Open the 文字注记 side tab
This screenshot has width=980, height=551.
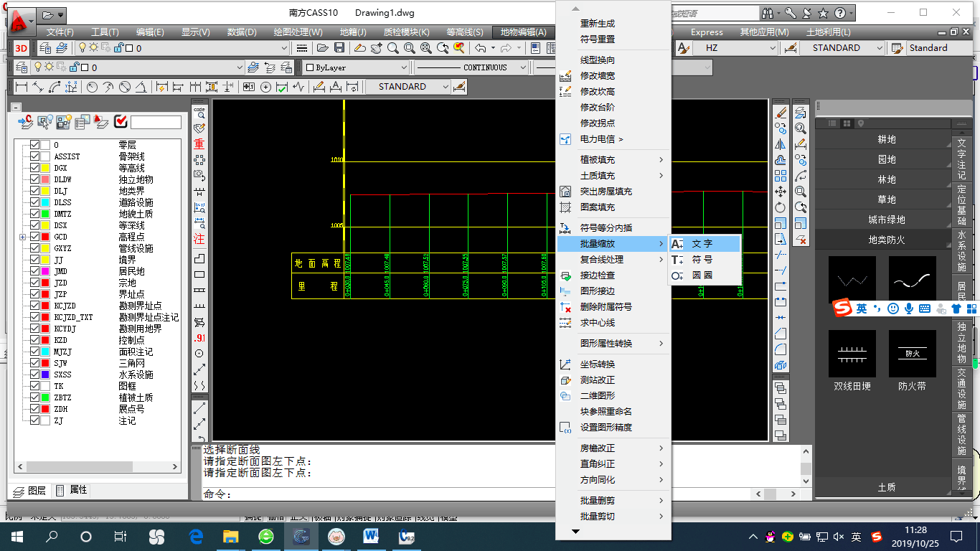tap(961, 159)
